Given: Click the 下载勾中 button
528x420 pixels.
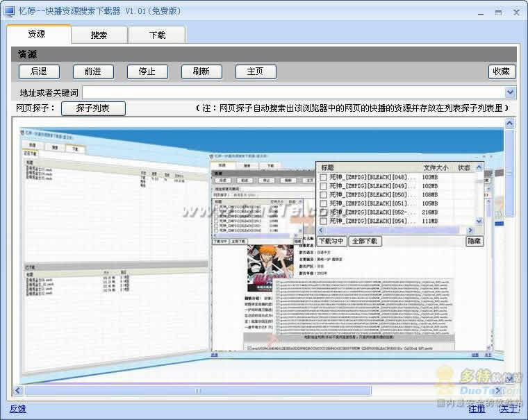Looking at the screenshot, I should 331,242.
